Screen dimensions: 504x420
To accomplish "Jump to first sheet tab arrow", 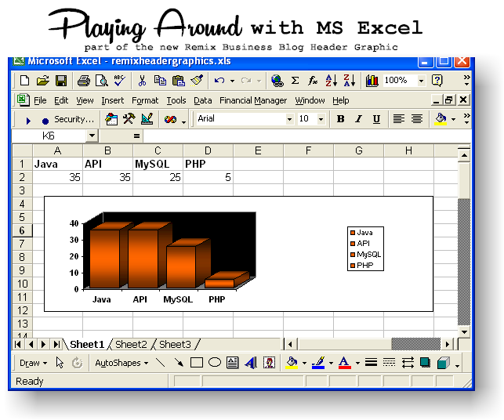I will click(18, 345).
